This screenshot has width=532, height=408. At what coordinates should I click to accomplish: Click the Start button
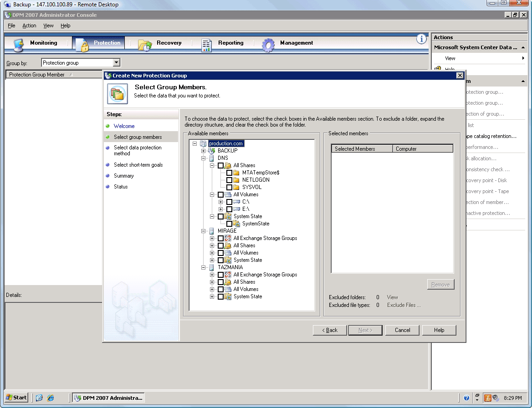click(16, 398)
